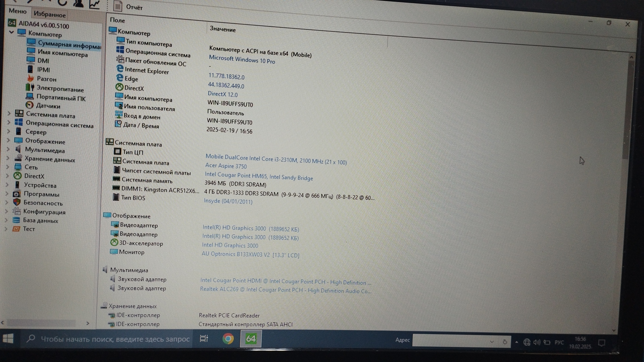This screenshot has height=362, width=644.
Task: Click the Значение column header
Action: click(x=222, y=29)
